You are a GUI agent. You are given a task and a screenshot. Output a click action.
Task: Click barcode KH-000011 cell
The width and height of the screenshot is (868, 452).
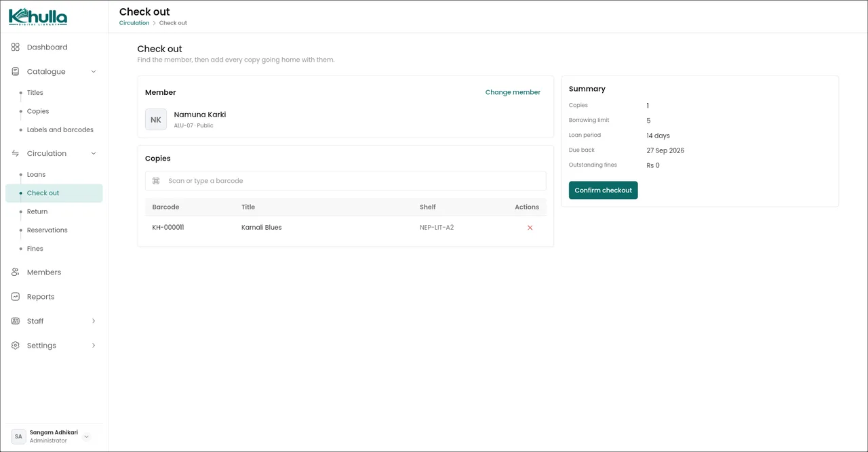168,228
